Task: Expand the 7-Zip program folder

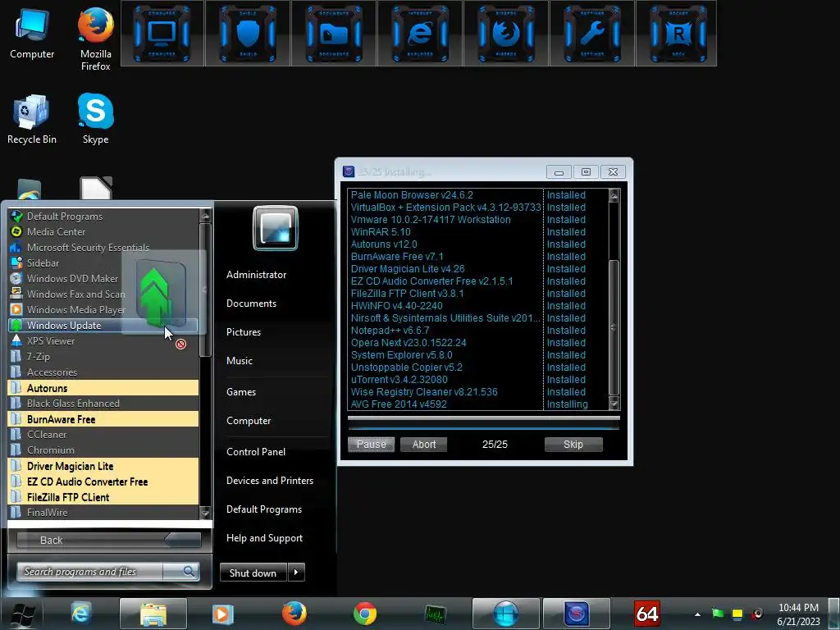Action: pyautogui.click(x=103, y=356)
